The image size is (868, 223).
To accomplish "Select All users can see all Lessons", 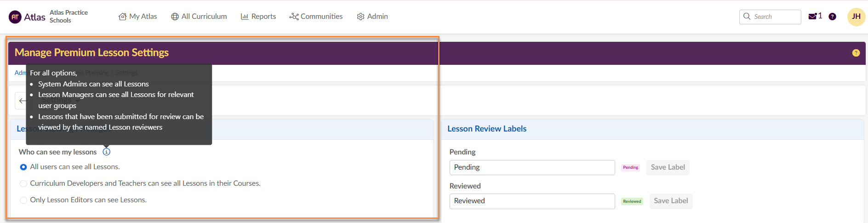I will pyautogui.click(x=23, y=167).
